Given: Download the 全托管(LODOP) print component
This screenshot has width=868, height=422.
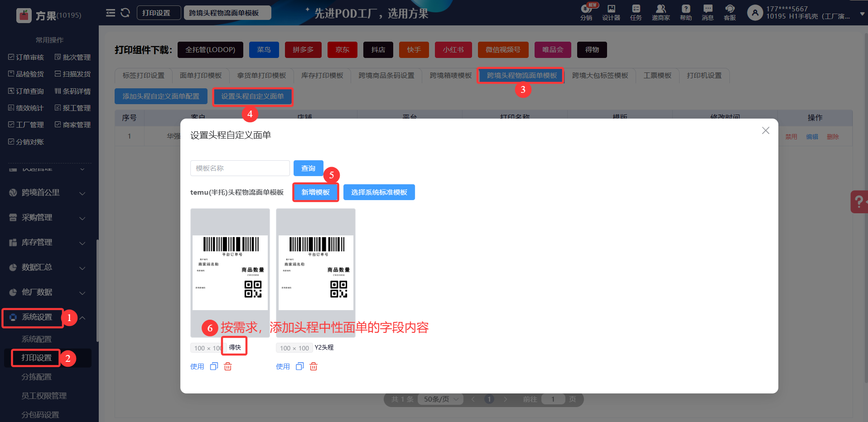Looking at the screenshot, I should pos(210,50).
